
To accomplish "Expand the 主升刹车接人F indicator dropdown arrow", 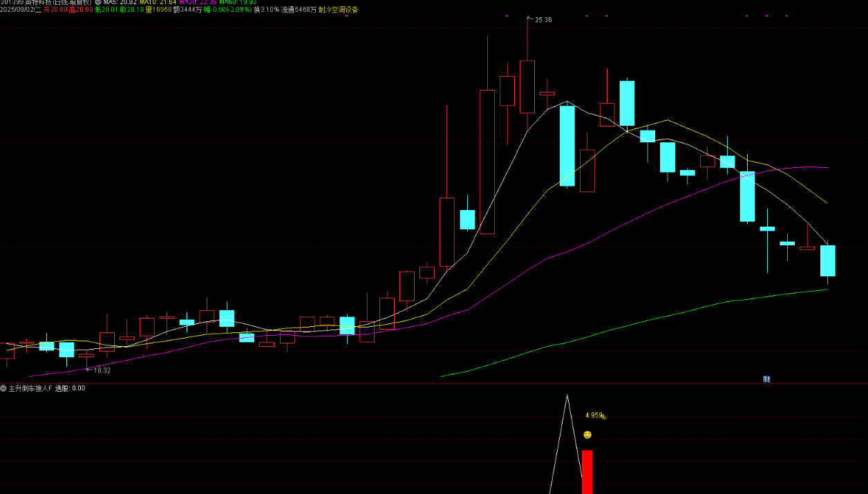I will click(3, 388).
